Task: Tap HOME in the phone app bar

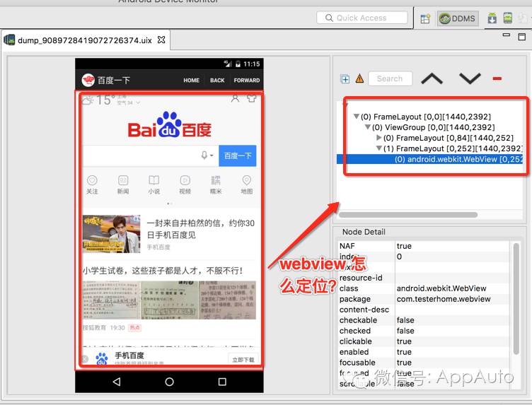Action: [x=191, y=81]
